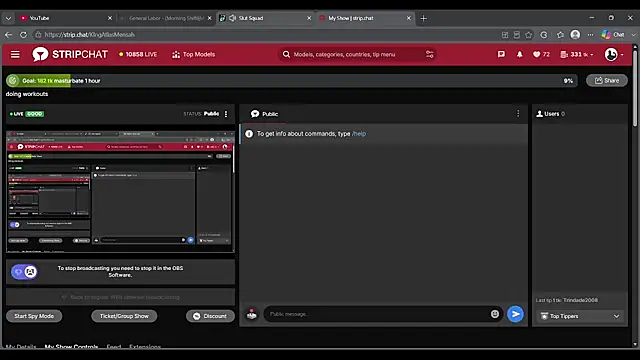This screenshot has height=360, width=640.
Task: Select the Public chat tab
Action: click(264, 114)
